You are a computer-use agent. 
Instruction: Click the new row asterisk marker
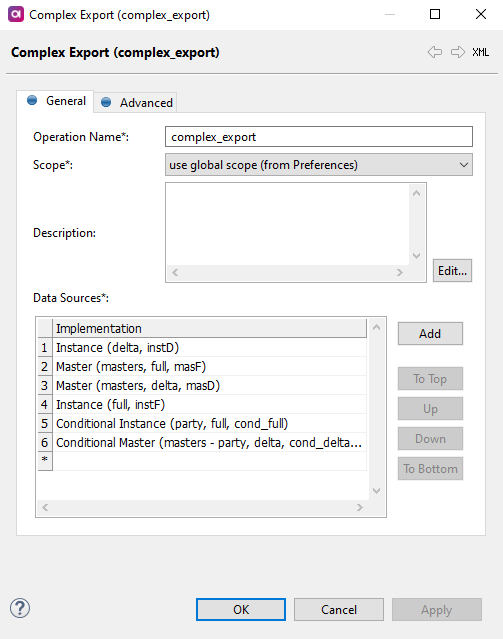point(45,461)
